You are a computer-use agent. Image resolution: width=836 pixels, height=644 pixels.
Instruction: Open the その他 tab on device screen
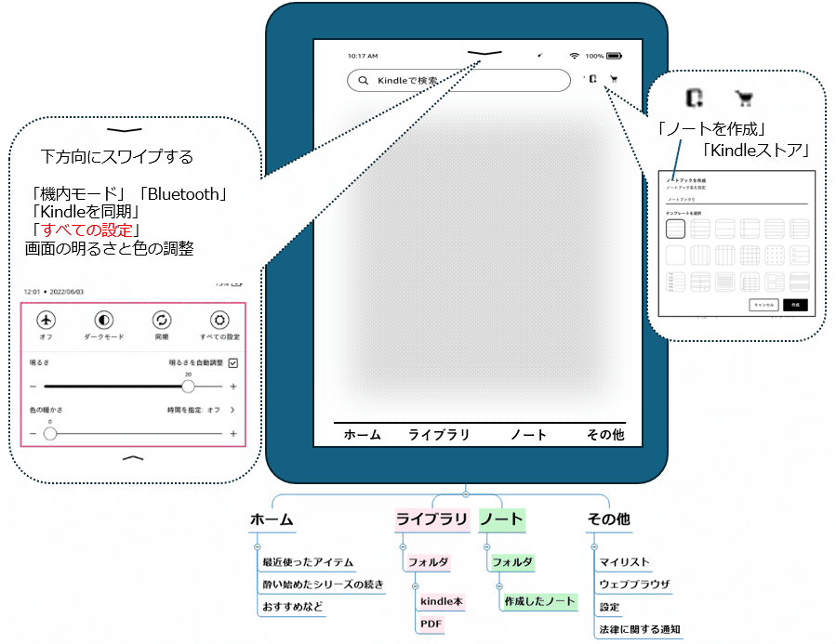605,435
